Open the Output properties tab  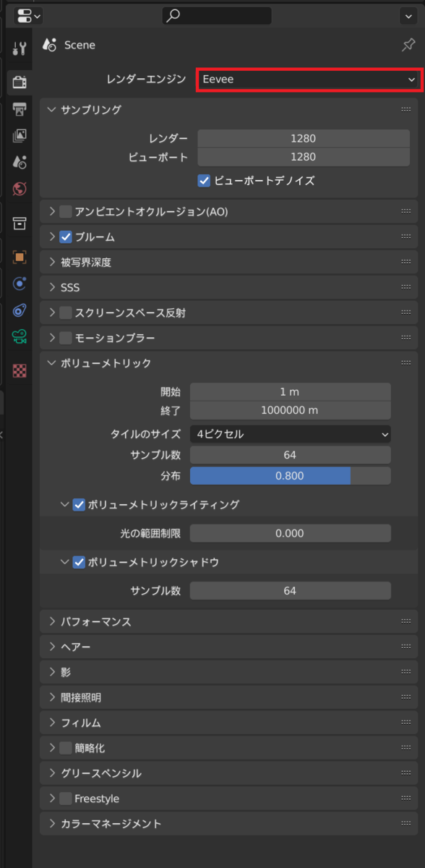pos(19,109)
